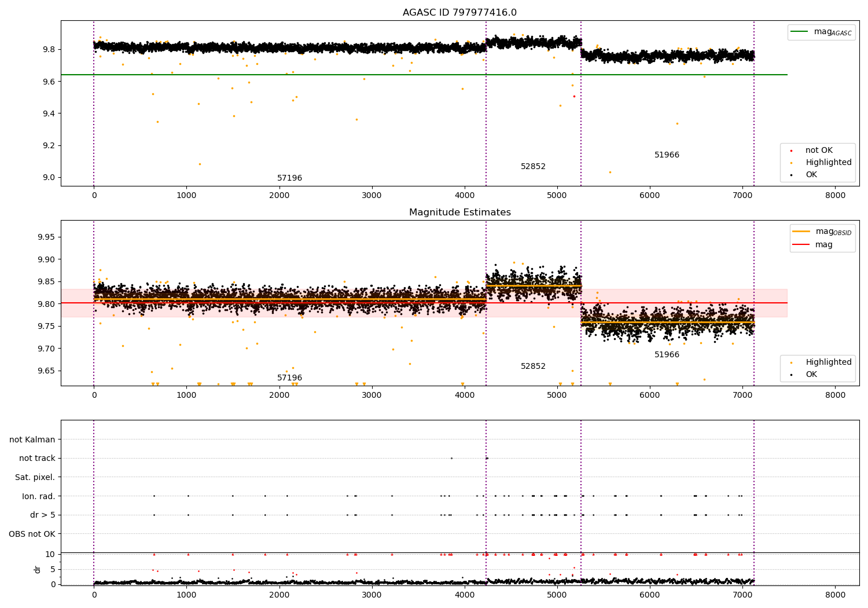Select the mag OBSID legend label
The image size is (868, 608).
(x=833, y=232)
